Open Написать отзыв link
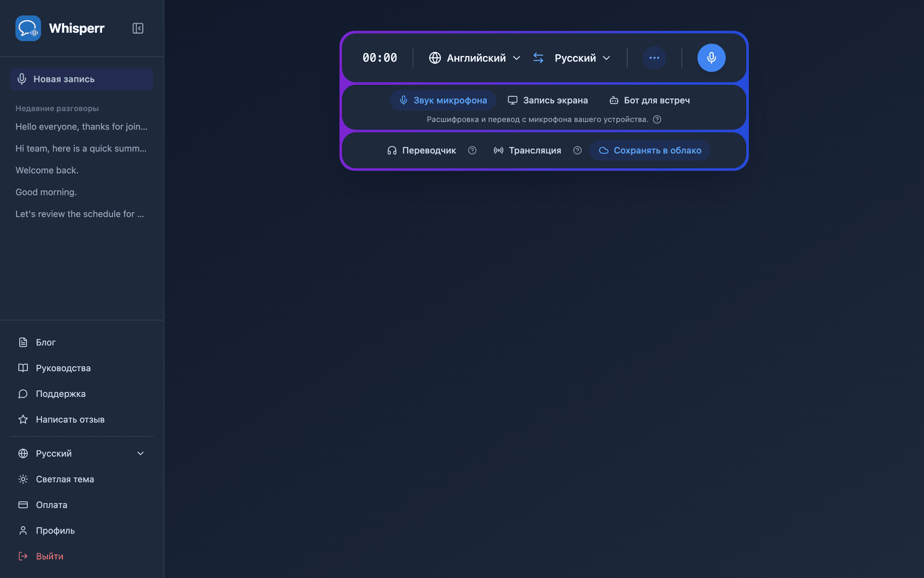 tap(81, 420)
